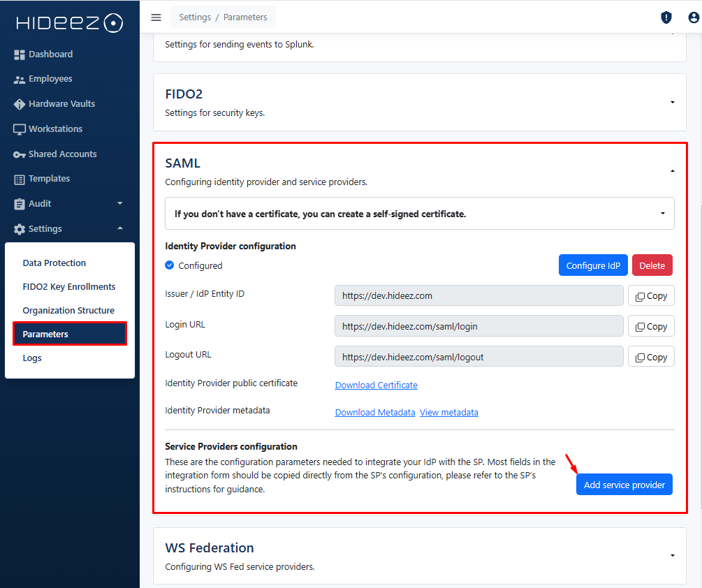The width and height of the screenshot is (702, 588).
Task: Copy the Issuer / IdP Entity ID
Action: click(651, 296)
